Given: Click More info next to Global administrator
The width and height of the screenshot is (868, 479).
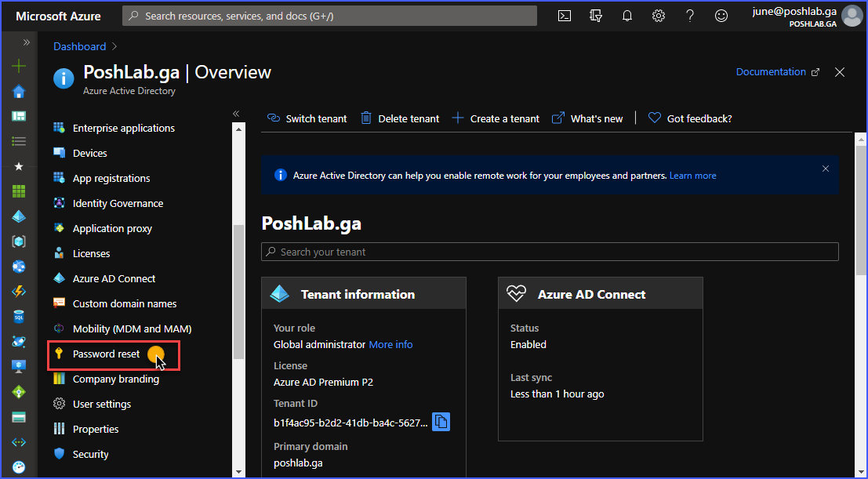Looking at the screenshot, I should pyautogui.click(x=390, y=344).
